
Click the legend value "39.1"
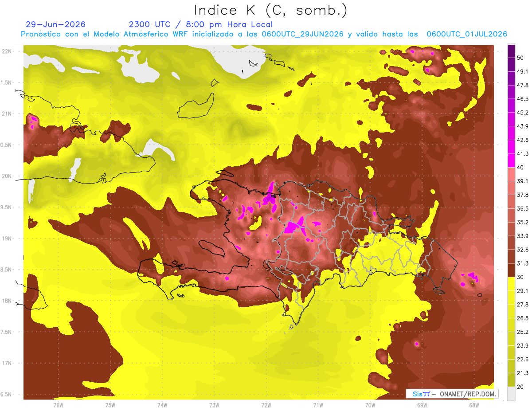[523, 181]
